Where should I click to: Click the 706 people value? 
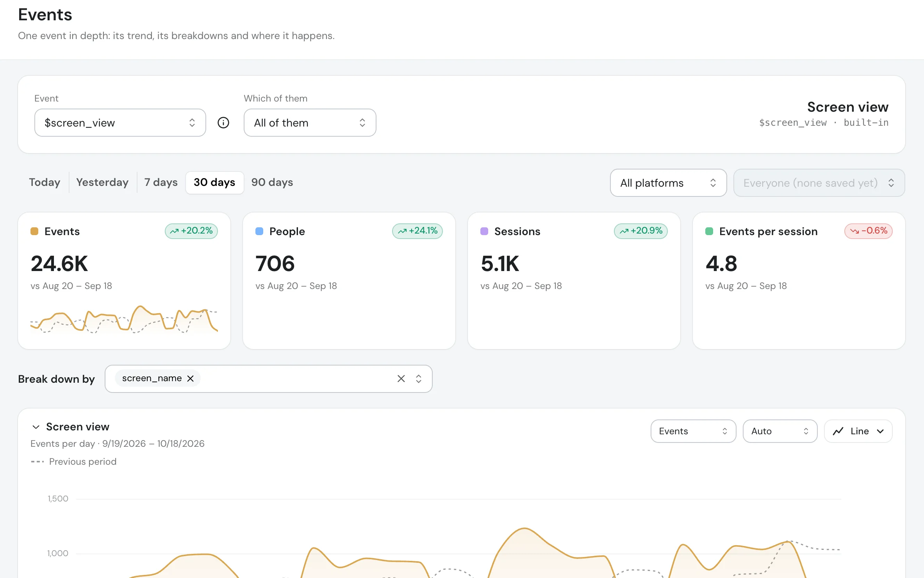[x=275, y=264]
